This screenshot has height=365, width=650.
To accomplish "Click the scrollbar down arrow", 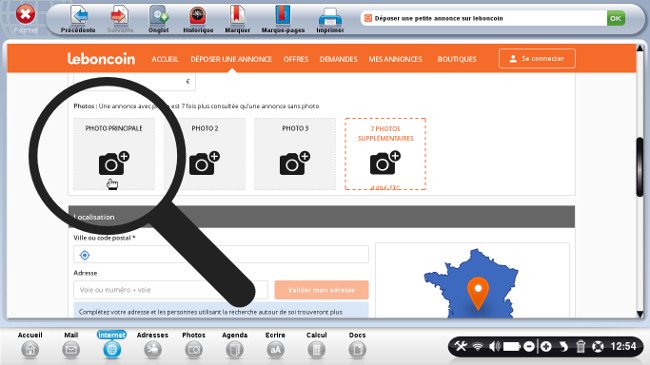I will click(x=640, y=314).
